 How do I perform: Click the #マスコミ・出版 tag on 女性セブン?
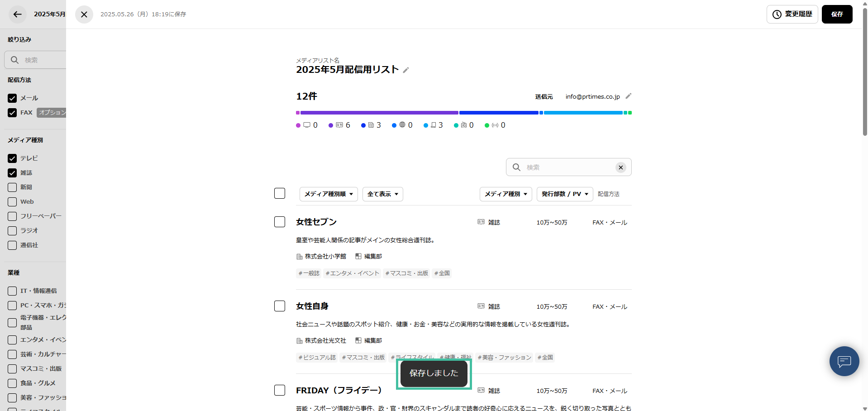[406, 273]
